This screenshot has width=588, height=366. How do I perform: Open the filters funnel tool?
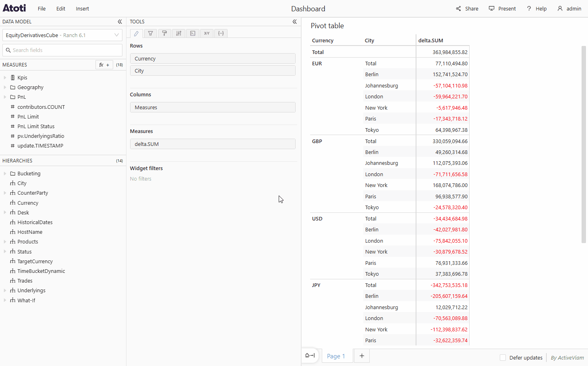pos(150,33)
